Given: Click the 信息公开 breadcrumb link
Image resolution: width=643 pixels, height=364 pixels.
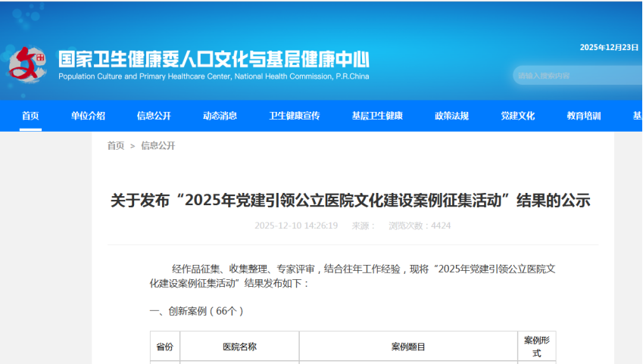Looking at the screenshot, I should click(158, 145).
